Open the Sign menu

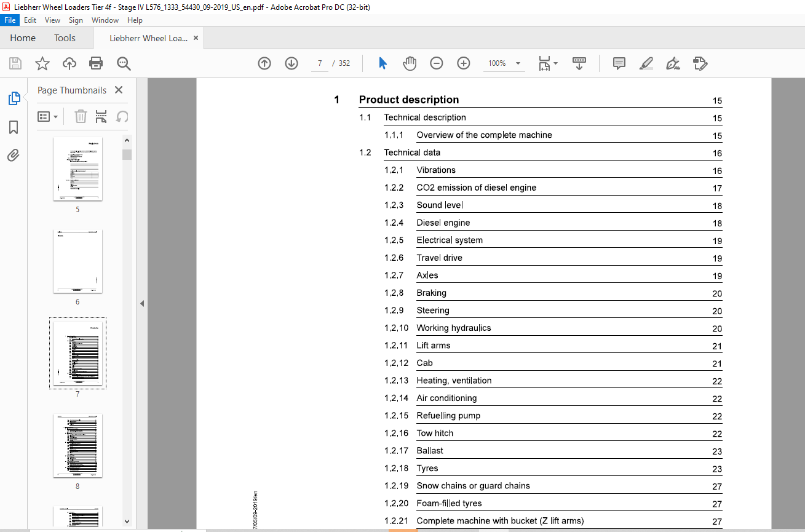pos(76,20)
